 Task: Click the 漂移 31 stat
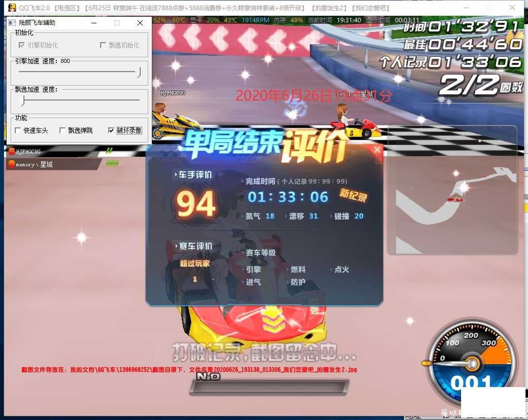point(304,216)
